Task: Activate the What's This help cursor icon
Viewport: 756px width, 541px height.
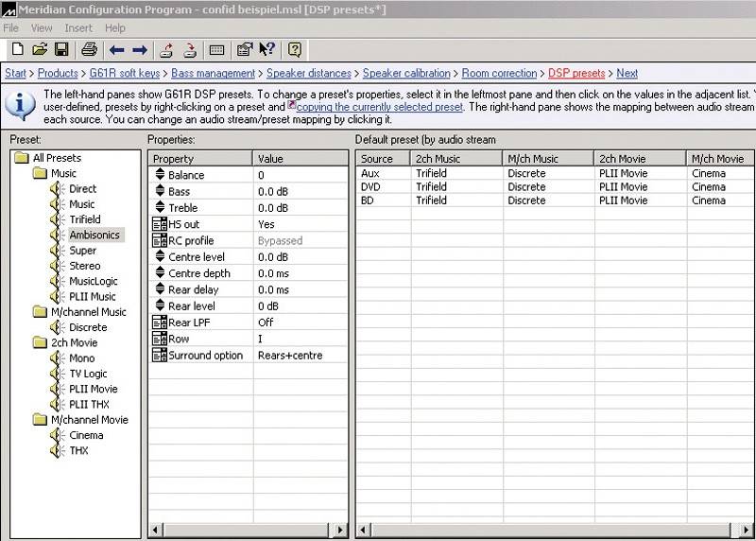Action: click(266, 49)
